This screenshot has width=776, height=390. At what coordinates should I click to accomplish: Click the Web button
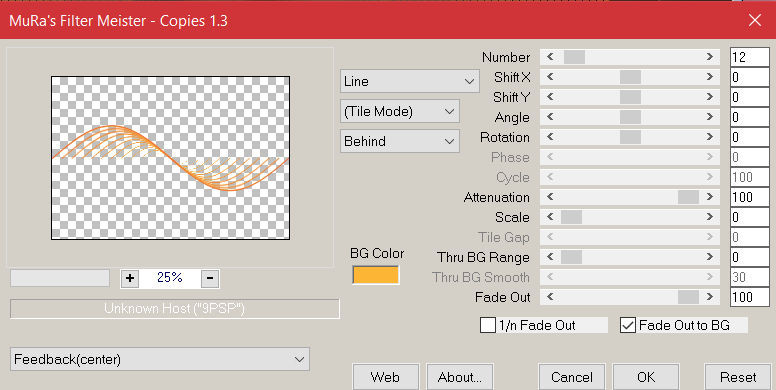point(386,377)
